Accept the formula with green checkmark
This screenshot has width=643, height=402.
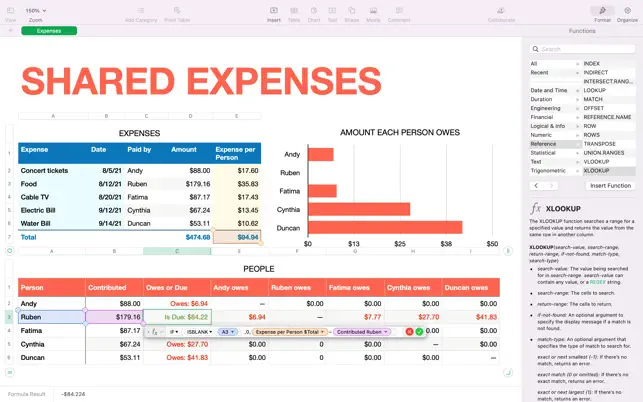click(419, 332)
